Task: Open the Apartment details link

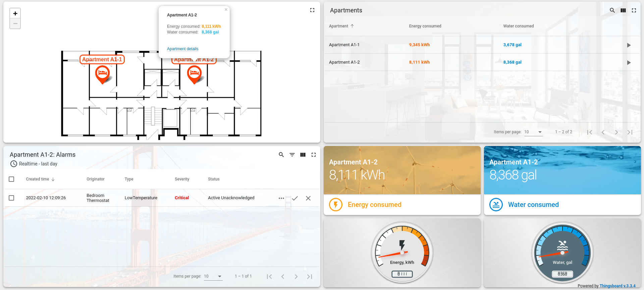Action: click(182, 49)
